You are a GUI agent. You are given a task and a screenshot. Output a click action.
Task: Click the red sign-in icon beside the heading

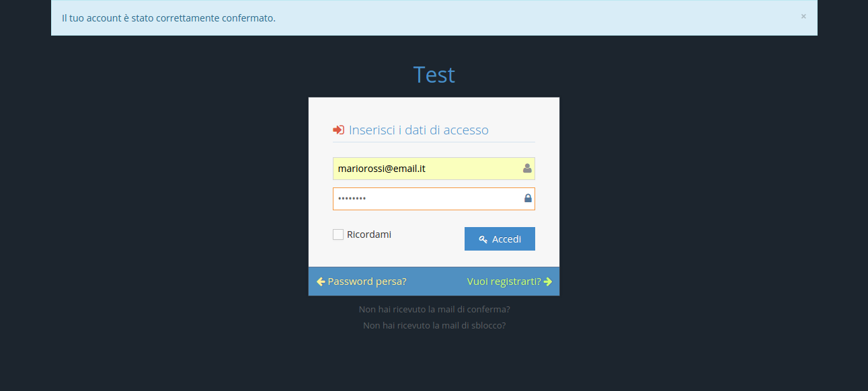pyautogui.click(x=339, y=130)
